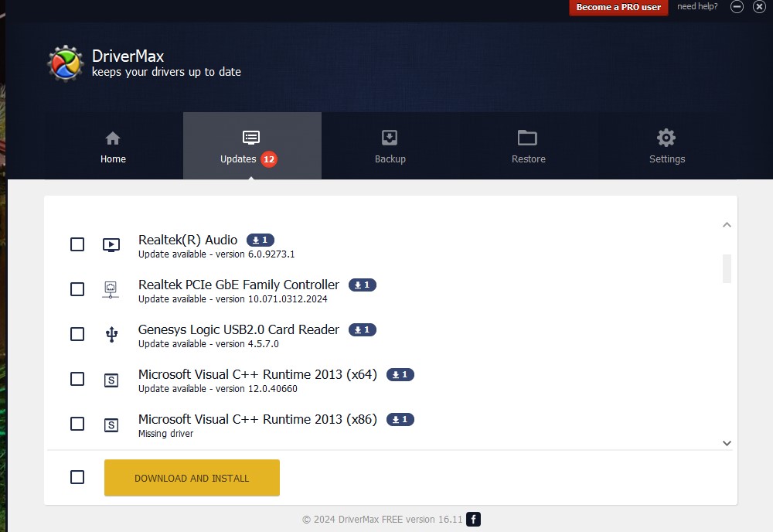
Task: Minimize the DriverMax window
Action: pyautogui.click(x=737, y=7)
